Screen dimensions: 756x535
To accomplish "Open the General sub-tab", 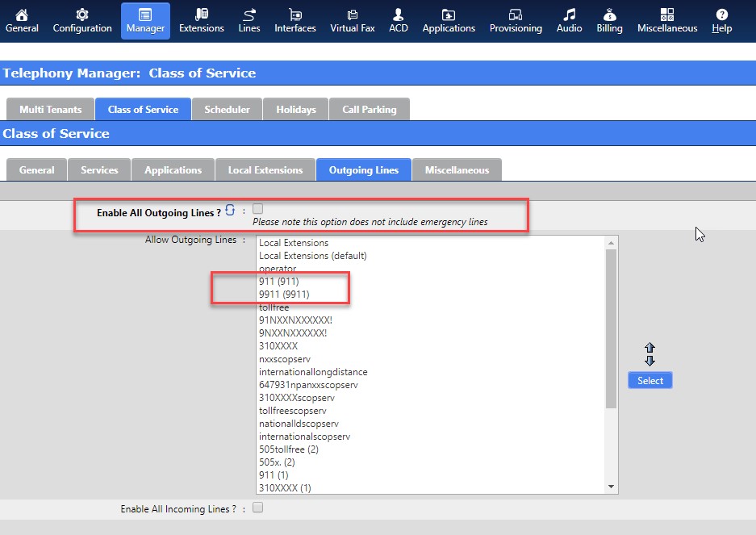I will 36,169.
